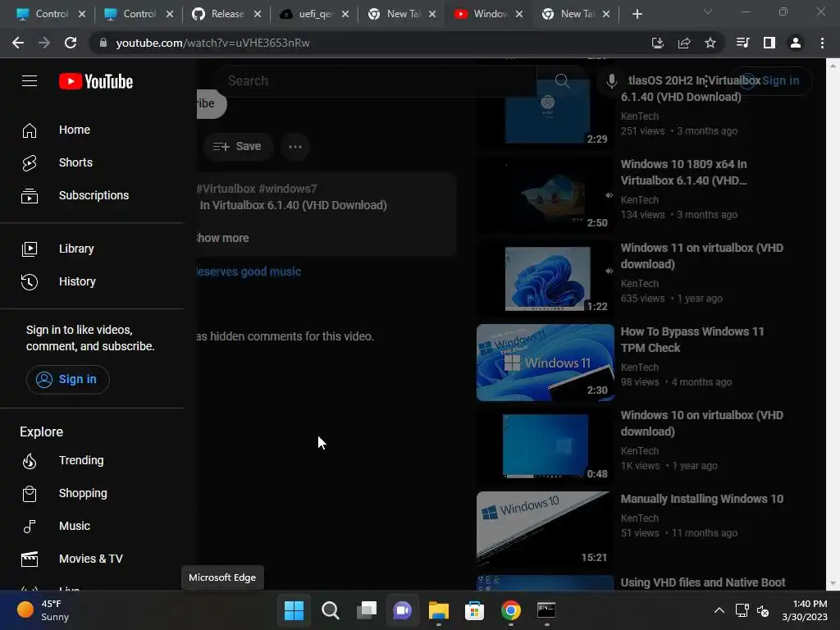The height and width of the screenshot is (630, 840).
Task: Click the voice search microphone icon
Action: point(611,81)
